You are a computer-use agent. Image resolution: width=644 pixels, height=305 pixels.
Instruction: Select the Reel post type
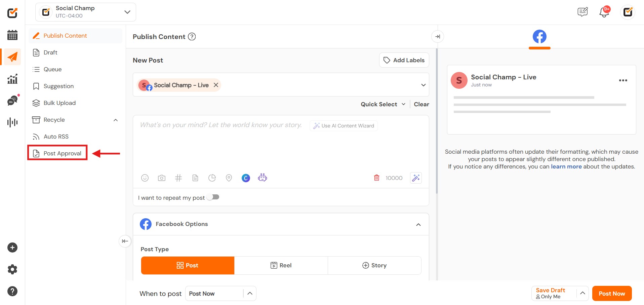(x=281, y=265)
